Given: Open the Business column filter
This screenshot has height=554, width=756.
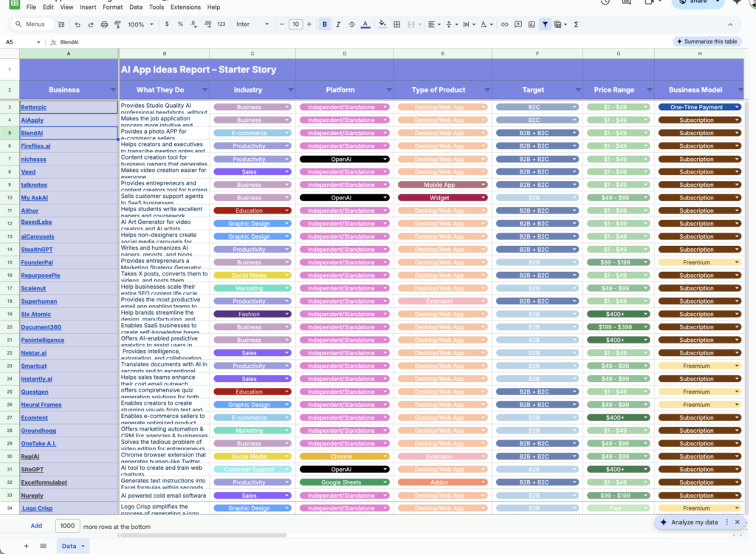Looking at the screenshot, I should point(113,90).
